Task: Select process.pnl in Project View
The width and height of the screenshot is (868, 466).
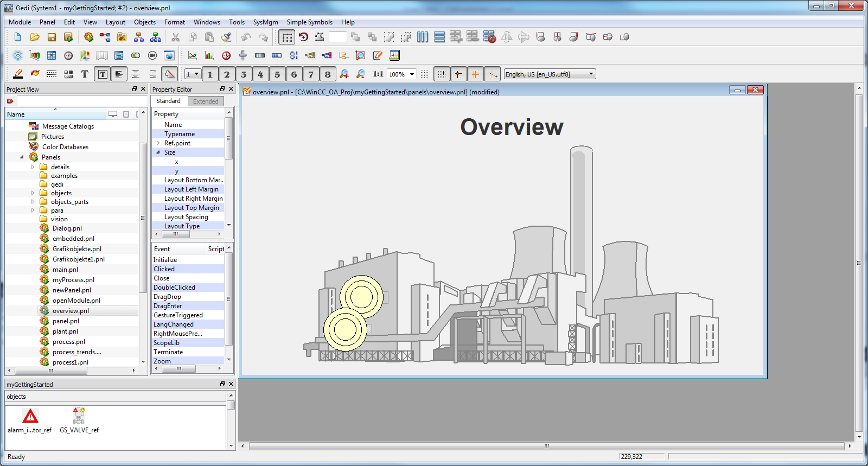Action: pyautogui.click(x=68, y=342)
